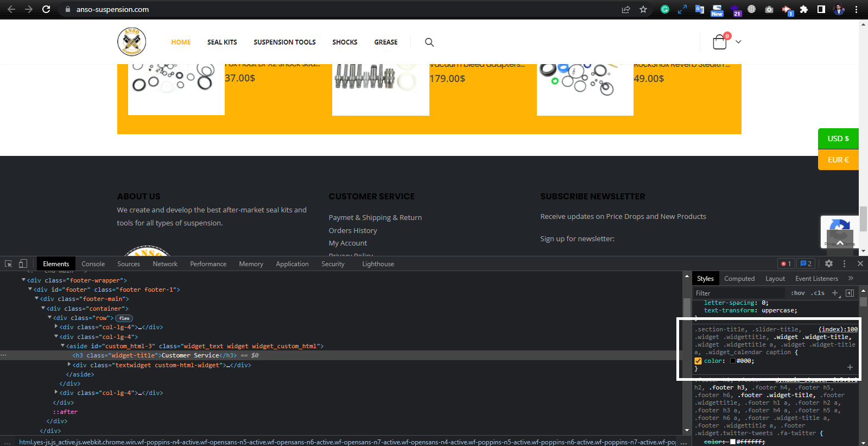Open the Event Listeners tab
The image size is (868, 446).
[x=816, y=279]
